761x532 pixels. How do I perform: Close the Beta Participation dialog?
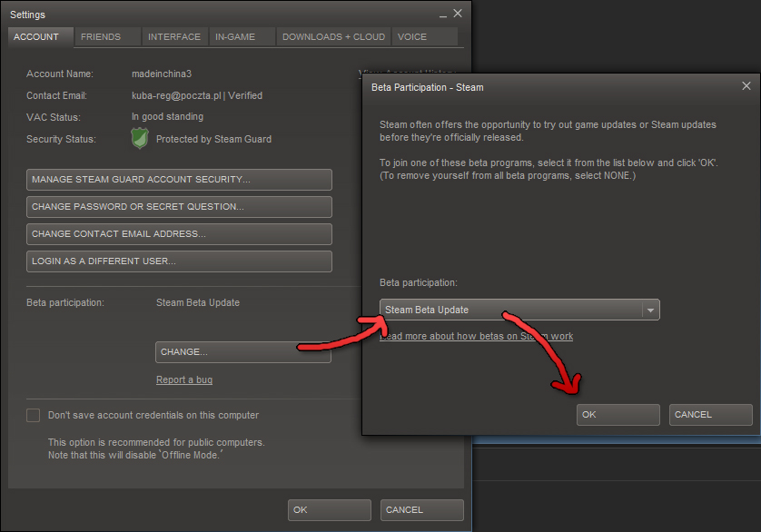click(746, 86)
